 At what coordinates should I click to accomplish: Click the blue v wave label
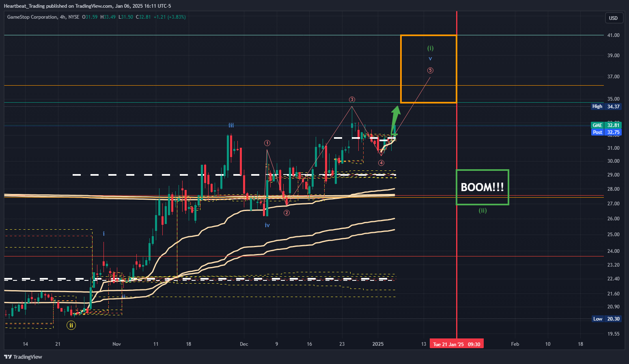coord(430,59)
